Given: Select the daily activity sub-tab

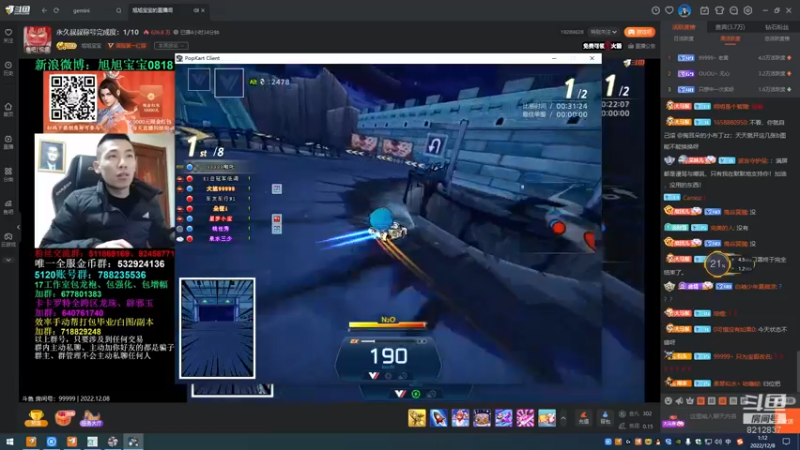Looking at the screenshot, I should coord(684,39).
